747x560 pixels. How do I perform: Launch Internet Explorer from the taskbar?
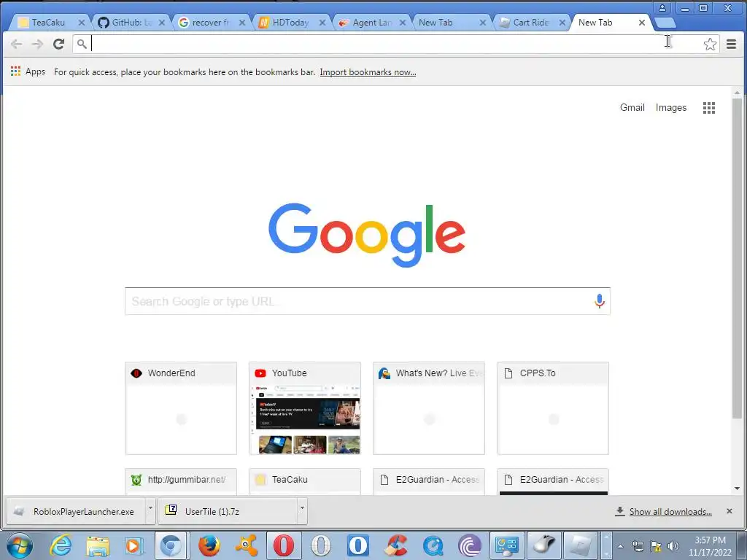(61, 545)
